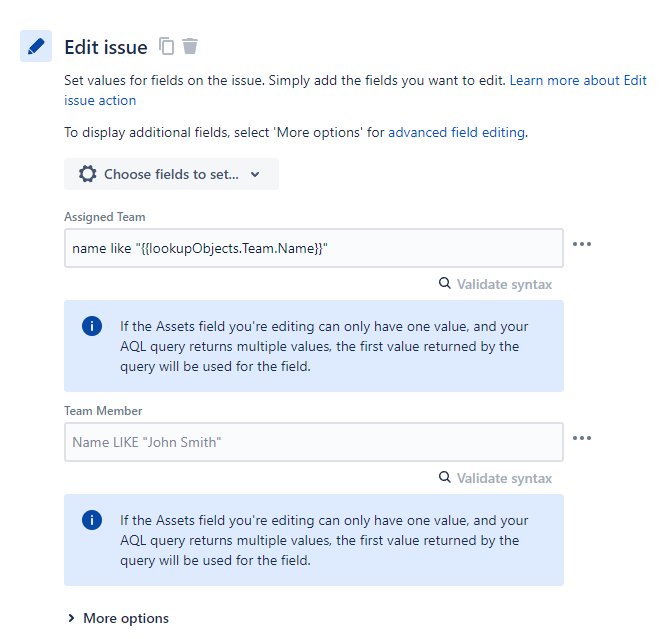Click the gear icon in Choose fields button

tap(88, 174)
